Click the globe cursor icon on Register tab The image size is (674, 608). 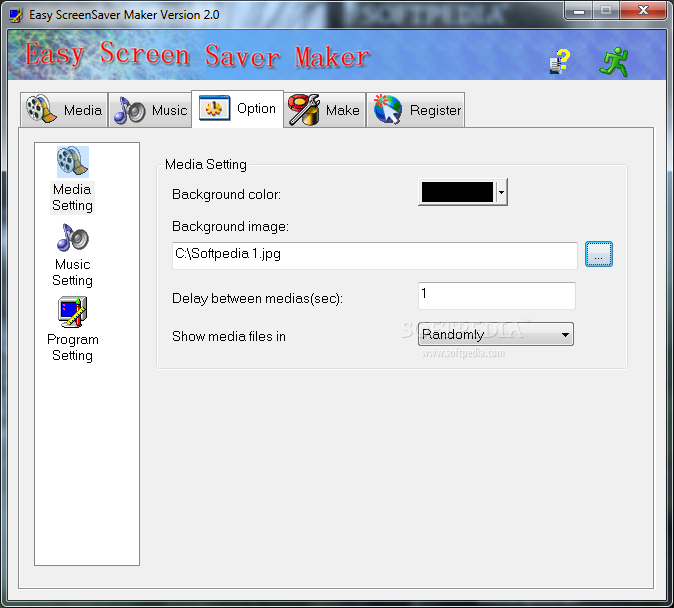point(387,110)
